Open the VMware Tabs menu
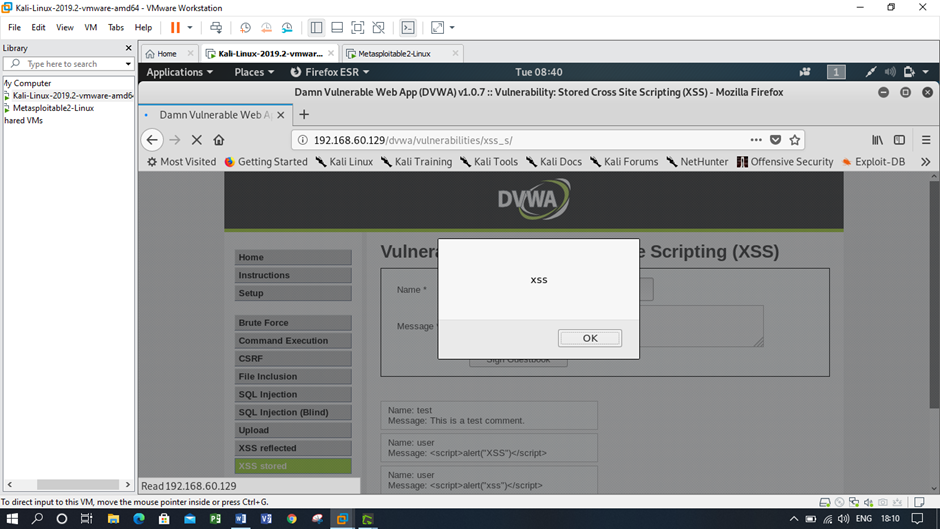940x529 pixels. (116, 28)
